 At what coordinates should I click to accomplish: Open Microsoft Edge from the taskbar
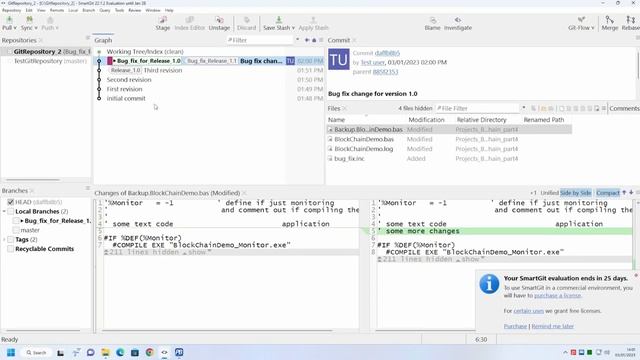click(120, 352)
